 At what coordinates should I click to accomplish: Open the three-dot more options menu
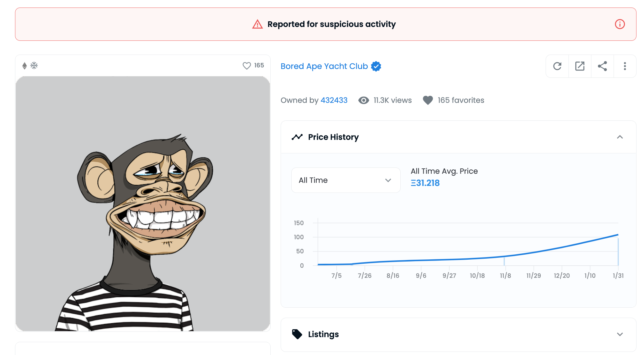(x=625, y=66)
